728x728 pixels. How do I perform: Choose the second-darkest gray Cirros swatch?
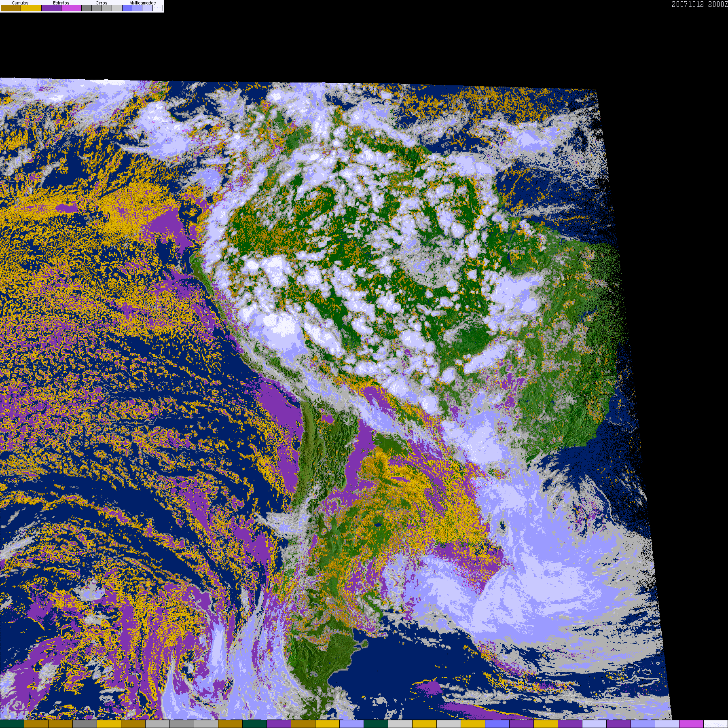coord(97,8)
